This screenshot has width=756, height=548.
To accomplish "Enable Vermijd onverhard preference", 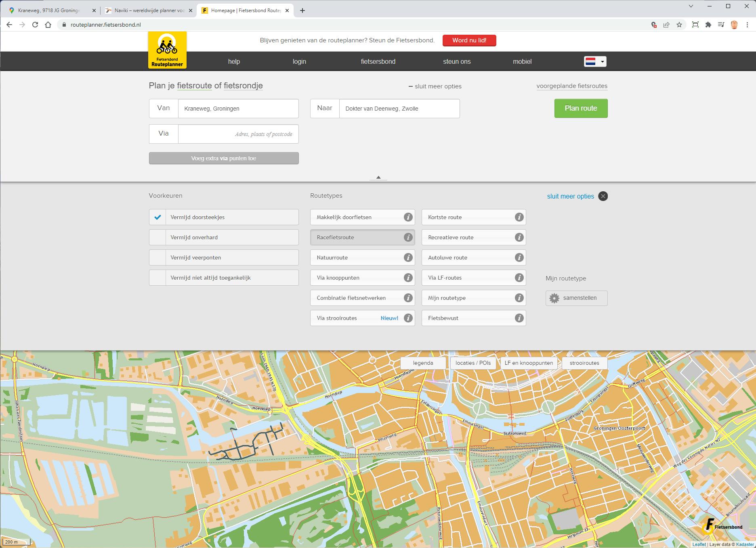I will tap(157, 237).
